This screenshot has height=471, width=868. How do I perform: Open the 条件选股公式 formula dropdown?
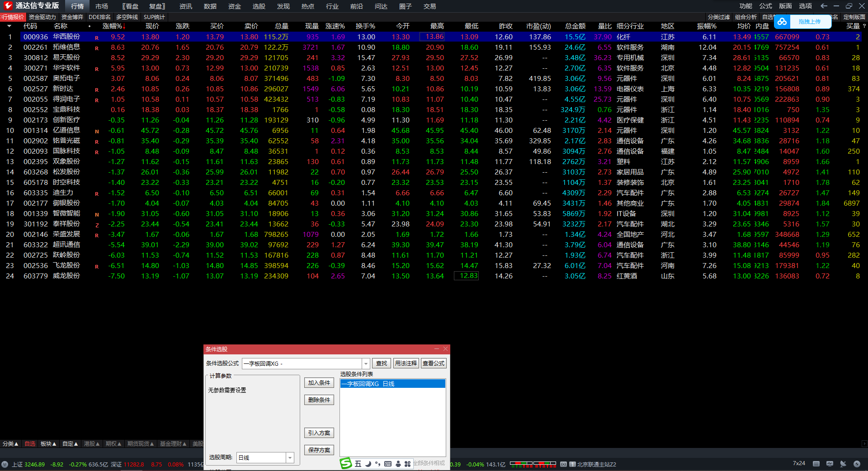point(365,364)
